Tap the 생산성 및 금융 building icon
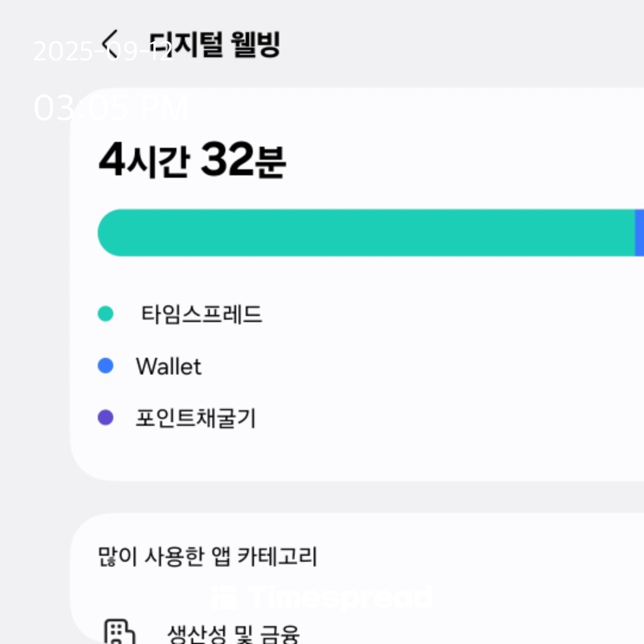 (119, 631)
